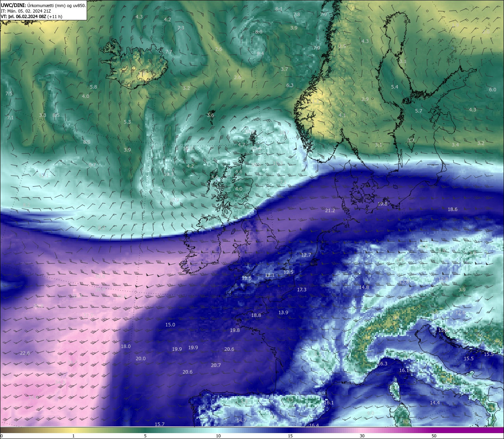Click the 21.2 value west of Denmark
The height and width of the screenshot is (439, 504).
(330, 211)
